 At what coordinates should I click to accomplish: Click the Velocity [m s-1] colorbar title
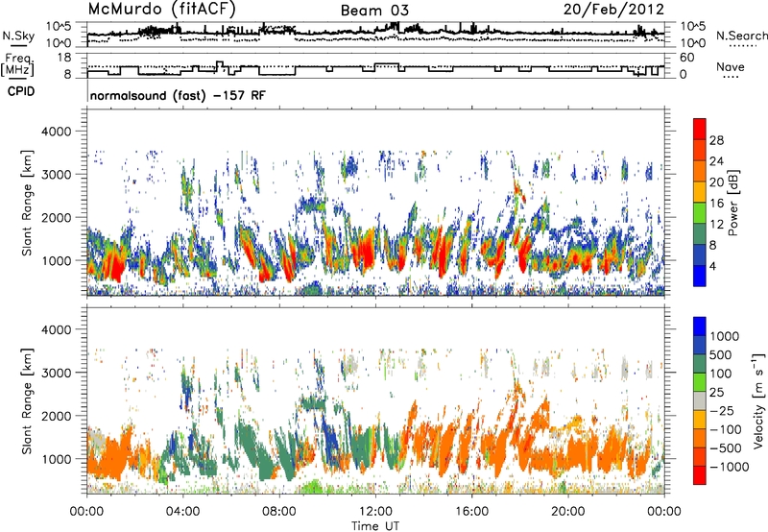click(x=758, y=400)
